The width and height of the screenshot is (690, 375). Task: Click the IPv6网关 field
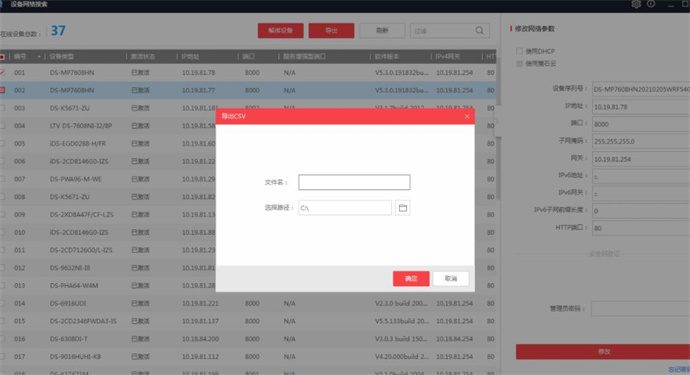[641, 193]
